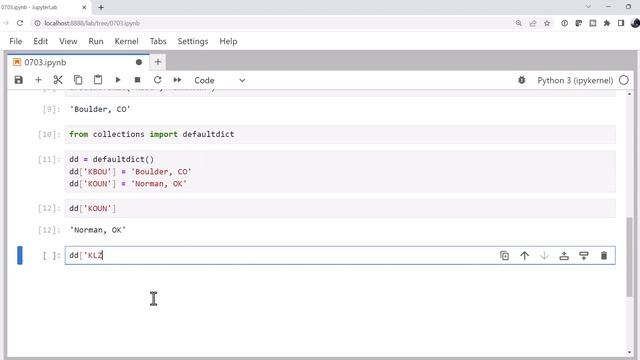Click the kernel status circle indicator
This screenshot has height=360, width=640.
[x=624, y=80]
